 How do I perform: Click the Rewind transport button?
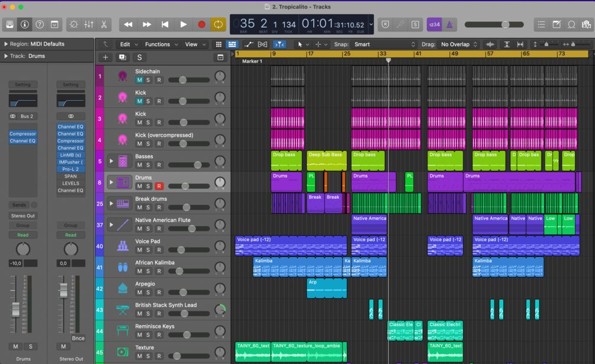tap(128, 25)
